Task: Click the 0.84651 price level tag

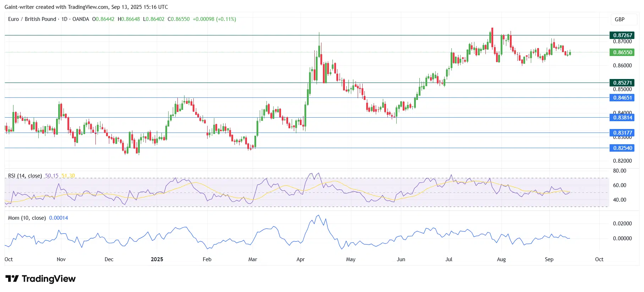Action: [x=622, y=98]
